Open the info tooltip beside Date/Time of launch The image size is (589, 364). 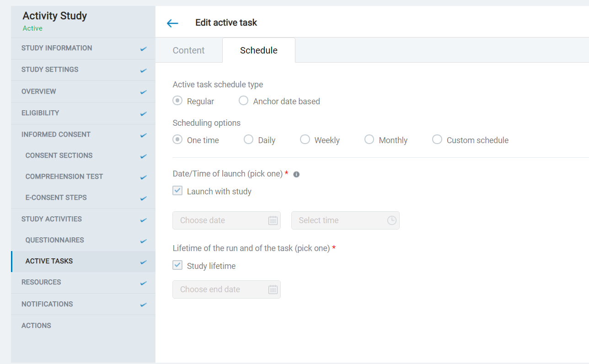point(296,174)
